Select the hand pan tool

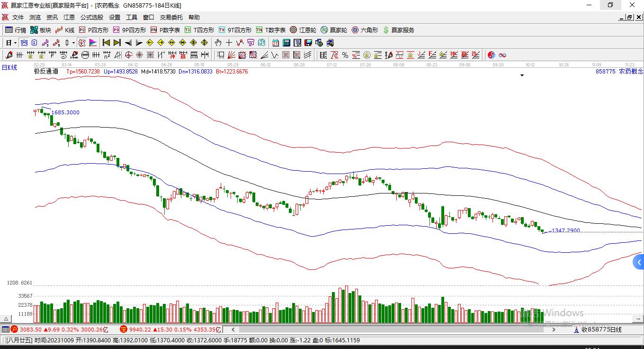pyautogui.click(x=218, y=43)
